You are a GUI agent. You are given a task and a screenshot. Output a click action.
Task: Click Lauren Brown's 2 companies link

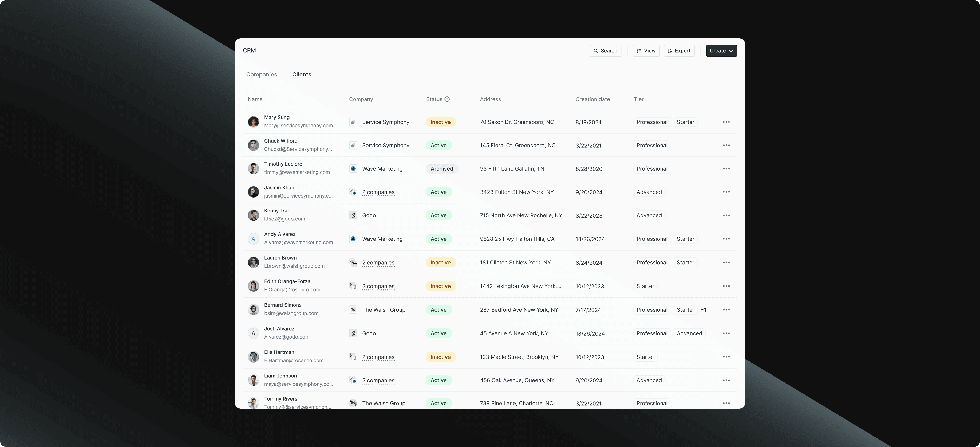(x=378, y=263)
